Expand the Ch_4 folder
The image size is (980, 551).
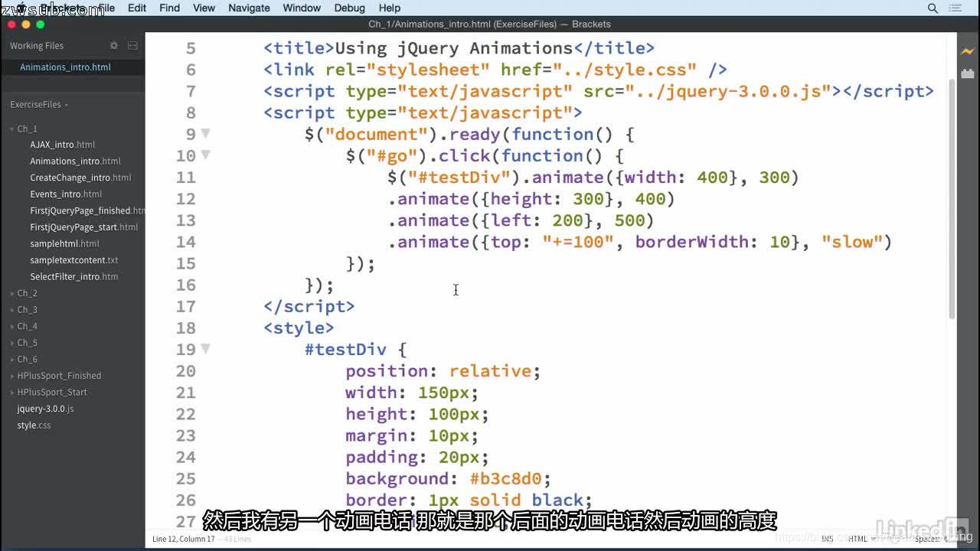(x=12, y=327)
